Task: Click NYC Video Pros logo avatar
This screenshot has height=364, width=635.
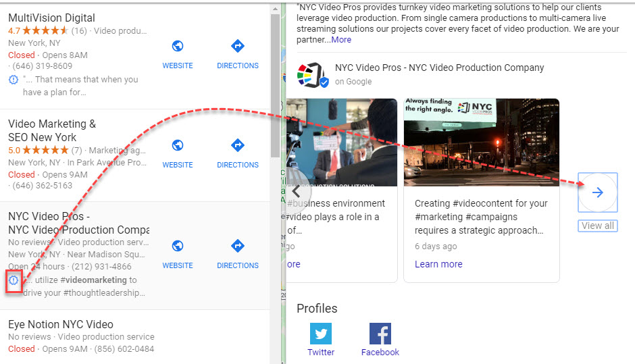Action: (312, 75)
